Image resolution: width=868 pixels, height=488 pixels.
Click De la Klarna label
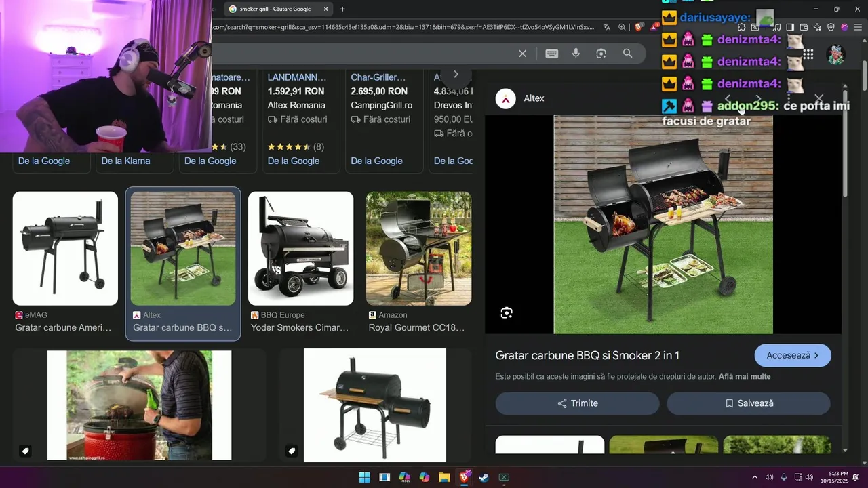pos(125,161)
